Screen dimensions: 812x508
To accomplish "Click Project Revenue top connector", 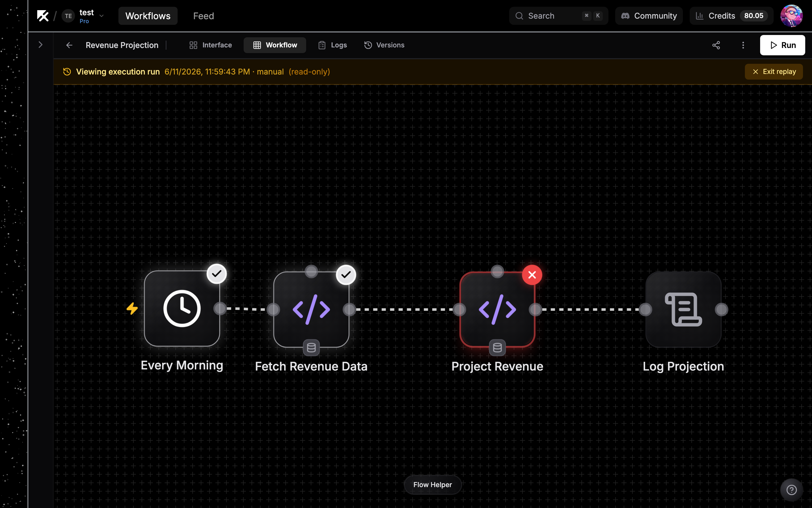I will 497,271.
